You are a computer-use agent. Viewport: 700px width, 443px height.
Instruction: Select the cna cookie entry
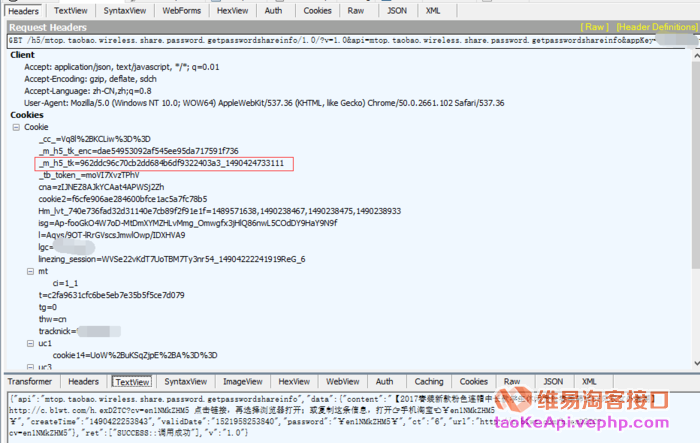(101, 188)
